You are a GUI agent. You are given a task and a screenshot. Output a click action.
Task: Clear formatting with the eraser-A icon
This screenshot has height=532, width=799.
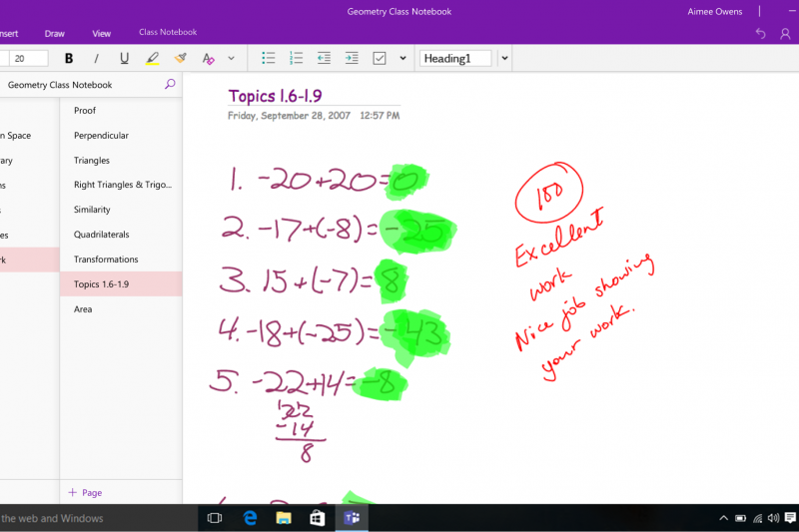click(x=208, y=59)
